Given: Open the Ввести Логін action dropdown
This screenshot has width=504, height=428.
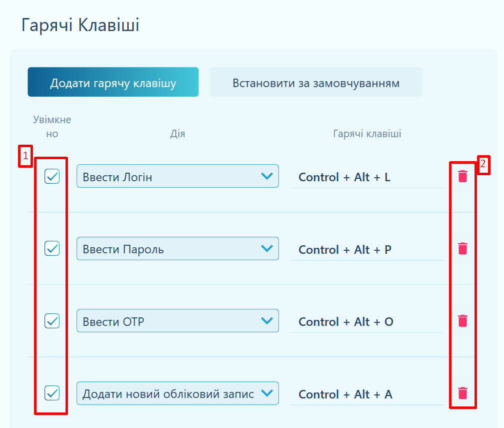Looking at the screenshot, I should tap(177, 176).
